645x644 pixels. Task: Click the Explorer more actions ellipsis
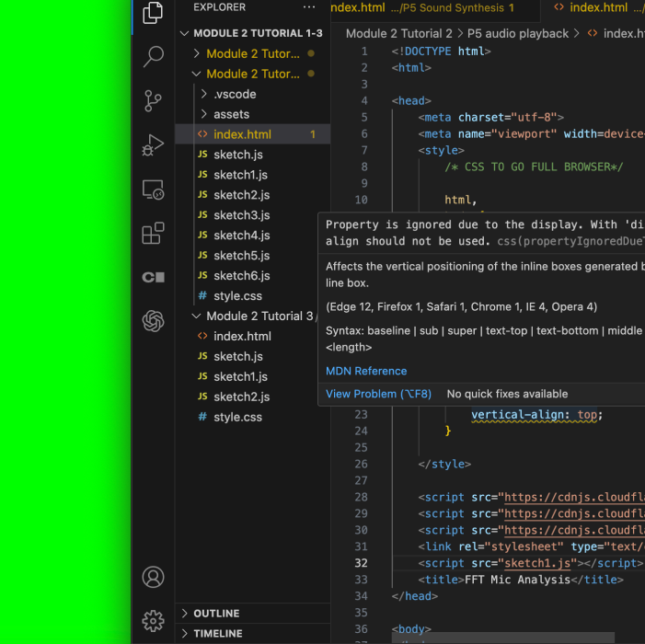coord(308,7)
